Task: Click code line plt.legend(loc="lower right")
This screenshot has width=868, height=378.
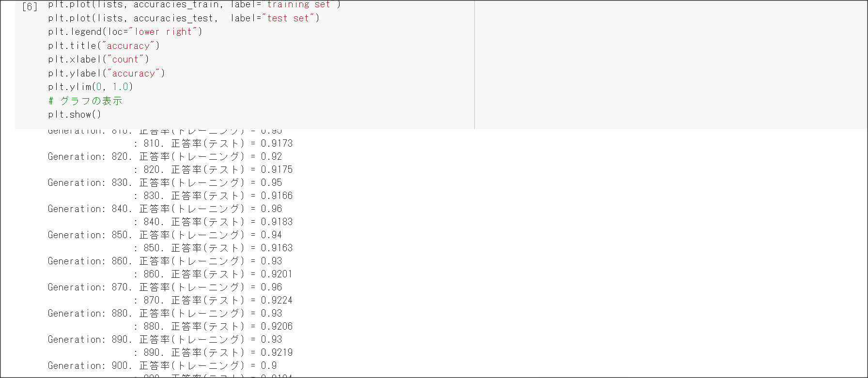Action: point(125,32)
